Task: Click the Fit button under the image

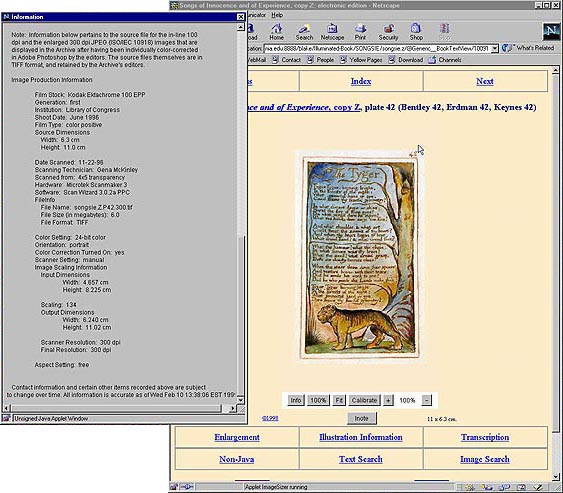Action: 339,400
